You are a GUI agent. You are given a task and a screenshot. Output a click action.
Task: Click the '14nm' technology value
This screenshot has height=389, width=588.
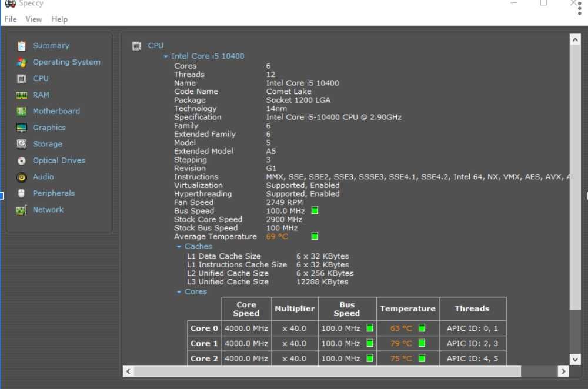[x=276, y=109]
